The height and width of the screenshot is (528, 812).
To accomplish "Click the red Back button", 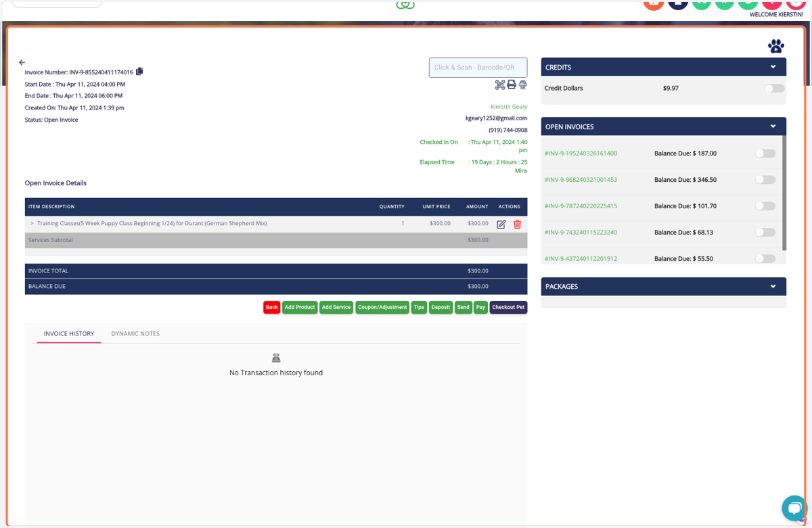I will pos(271,307).
